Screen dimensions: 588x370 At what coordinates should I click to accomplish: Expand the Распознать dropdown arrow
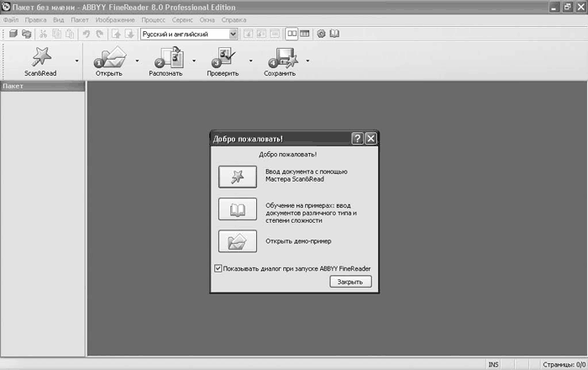click(194, 61)
